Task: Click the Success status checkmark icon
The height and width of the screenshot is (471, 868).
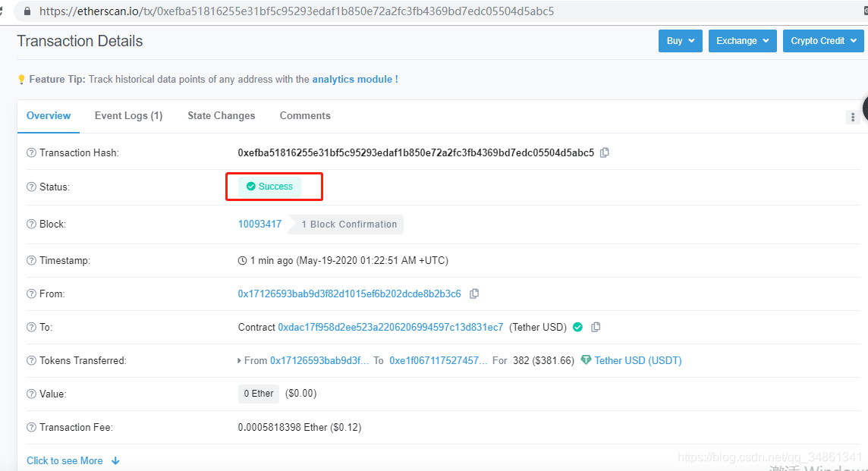Action: pyautogui.click(x=251, y=187)
